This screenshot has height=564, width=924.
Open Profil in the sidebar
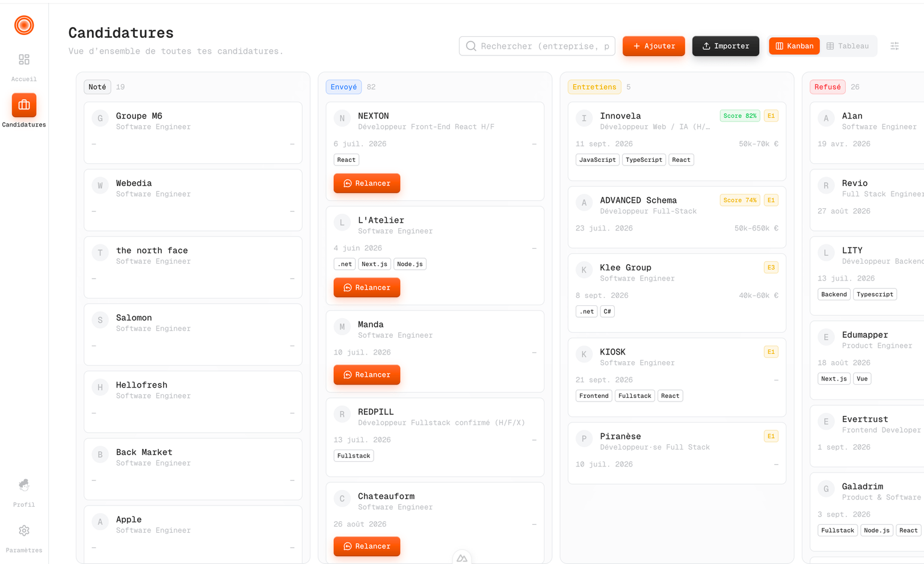point(24,492)
